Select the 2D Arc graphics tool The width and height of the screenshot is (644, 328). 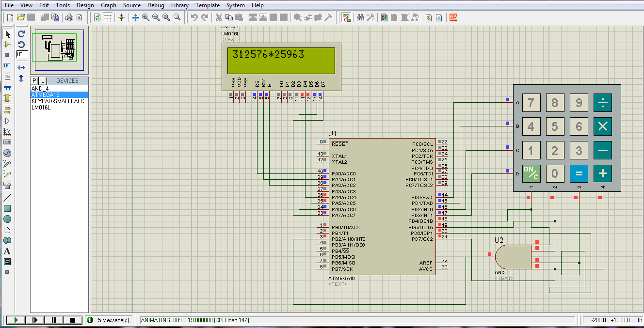(7, 230)
